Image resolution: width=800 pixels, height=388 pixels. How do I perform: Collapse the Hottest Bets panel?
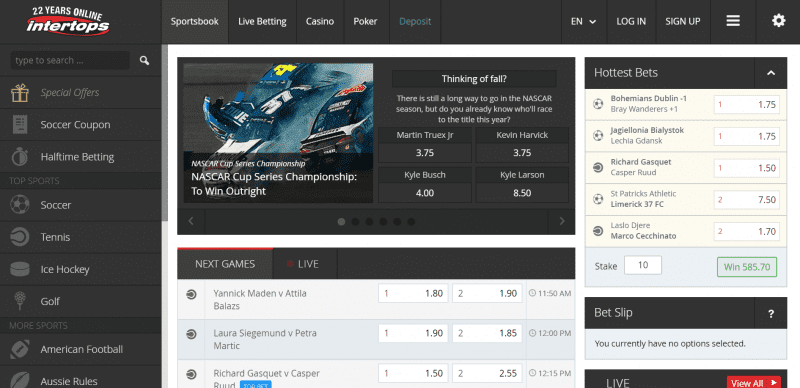pos(771,73)
